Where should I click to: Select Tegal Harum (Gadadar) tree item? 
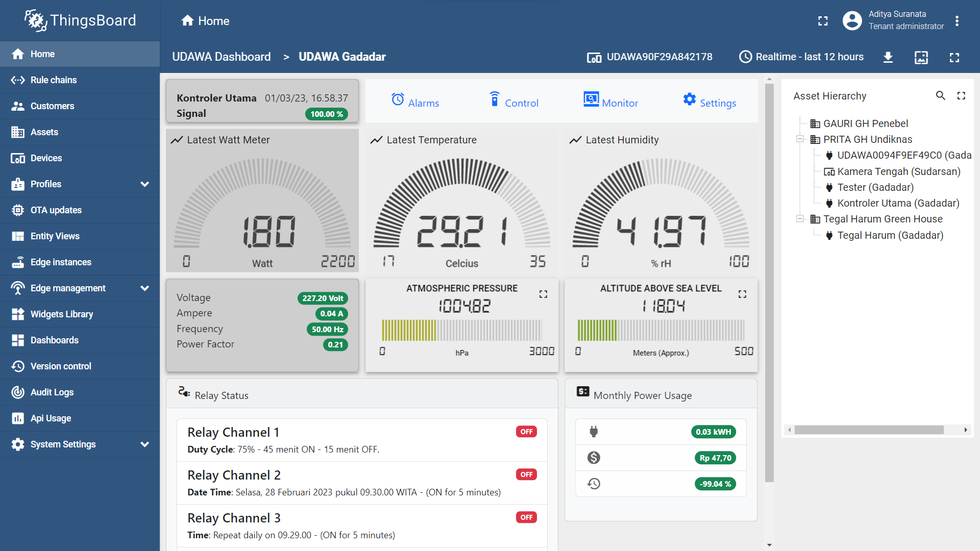tap(884, 235)
